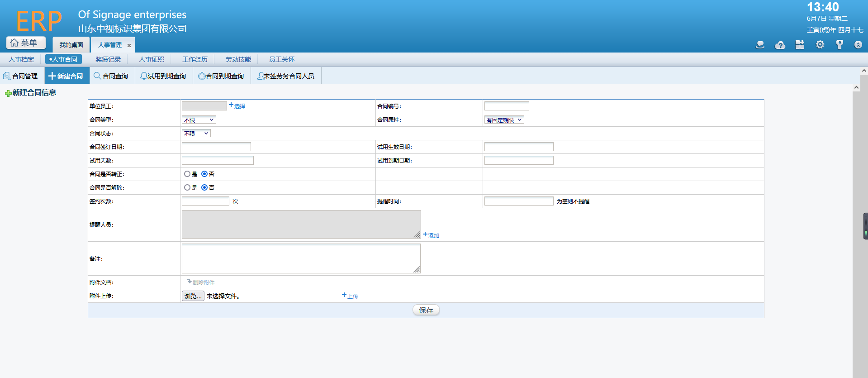
Task: Select 否 for 合同是否解除
Action: 204,187
